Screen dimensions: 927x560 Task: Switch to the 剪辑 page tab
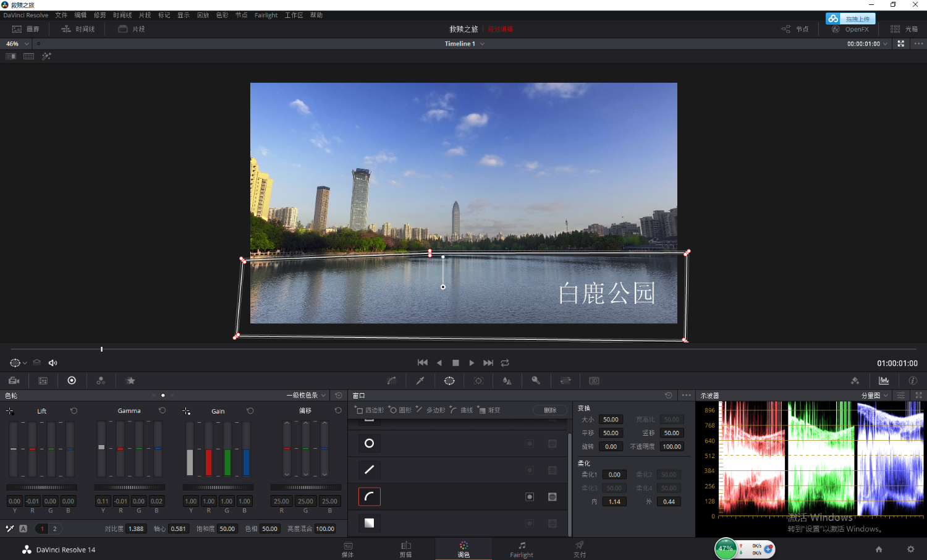406,549
